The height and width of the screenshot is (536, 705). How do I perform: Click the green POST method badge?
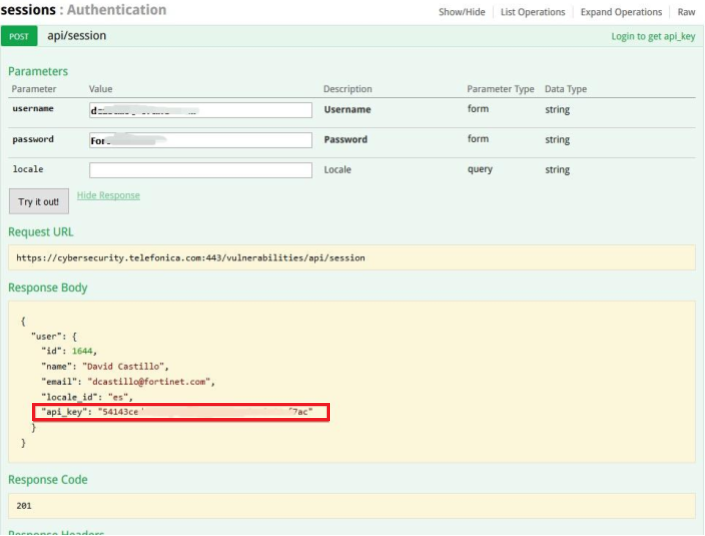click(20, 36)
